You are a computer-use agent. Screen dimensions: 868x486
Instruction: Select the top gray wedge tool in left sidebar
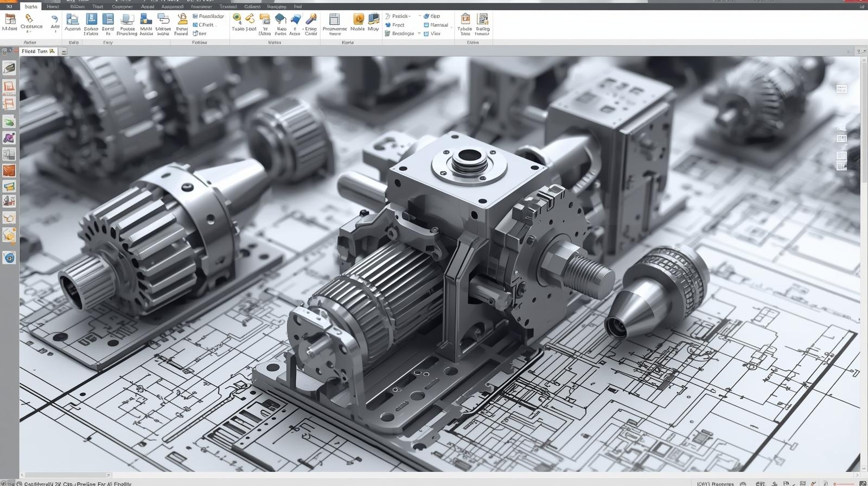[x=9, y=68]
